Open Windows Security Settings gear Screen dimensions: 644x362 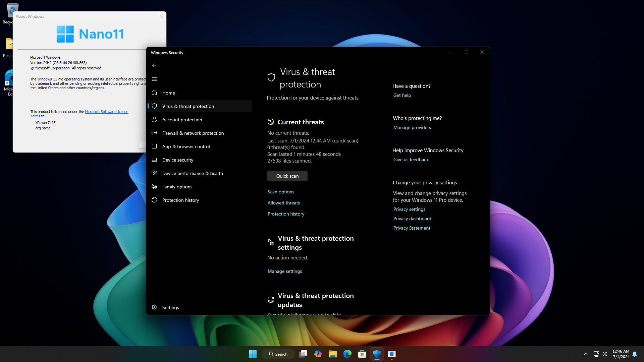(x=154, y=307)
